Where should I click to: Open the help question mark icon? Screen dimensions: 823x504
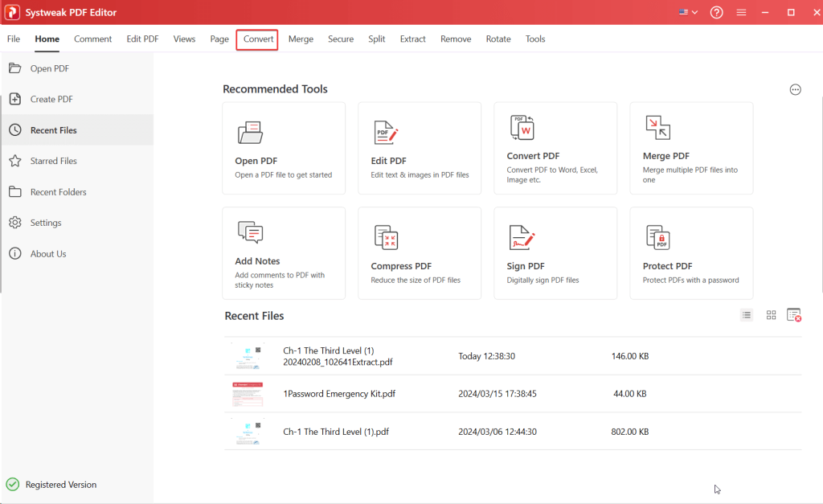click(x=716, y=12)
